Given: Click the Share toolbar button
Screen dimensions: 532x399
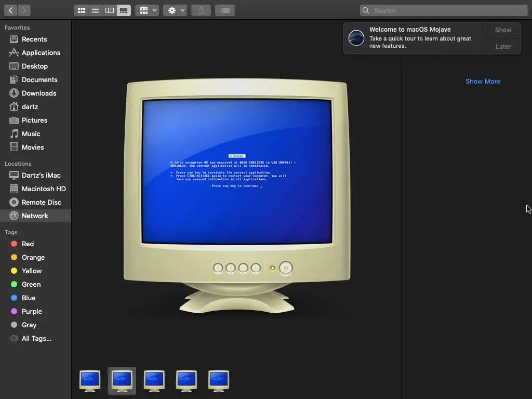Looking at the screenshot, I should tap(201, 10).
